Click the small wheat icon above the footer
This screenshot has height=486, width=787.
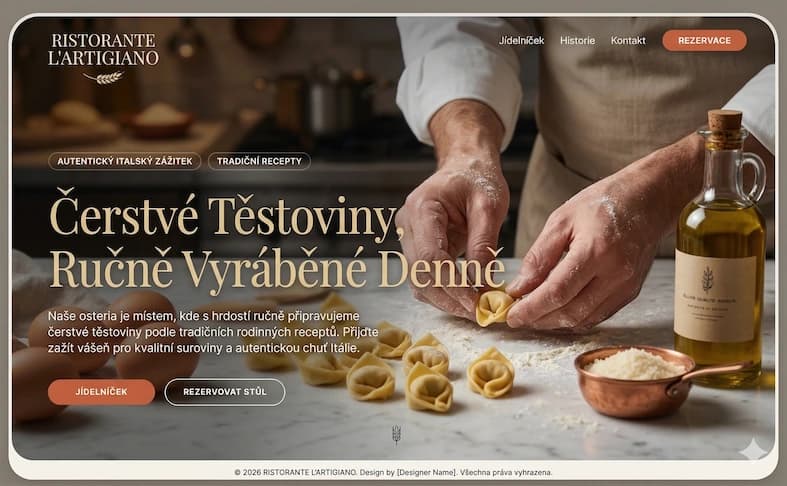click(397, 435)
